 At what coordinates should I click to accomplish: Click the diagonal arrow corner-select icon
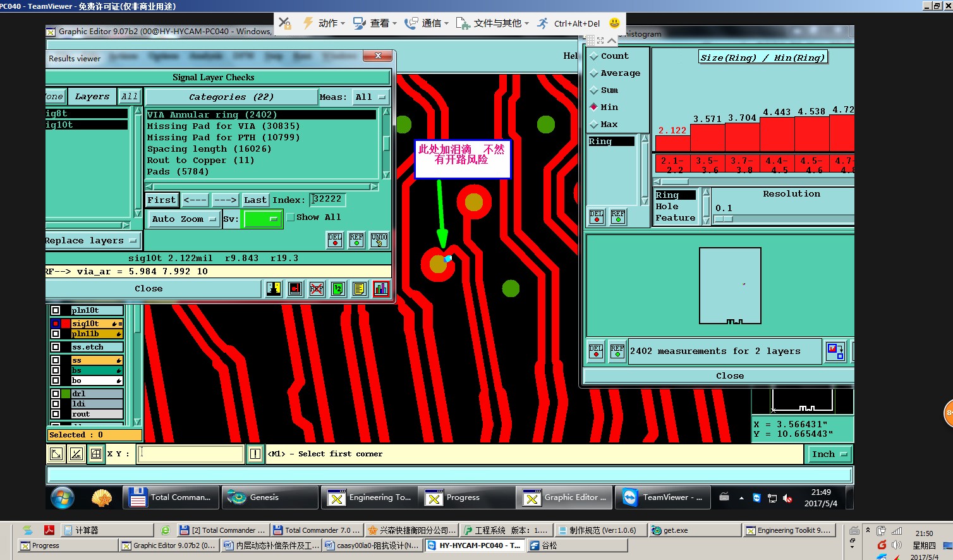point(56,454)
